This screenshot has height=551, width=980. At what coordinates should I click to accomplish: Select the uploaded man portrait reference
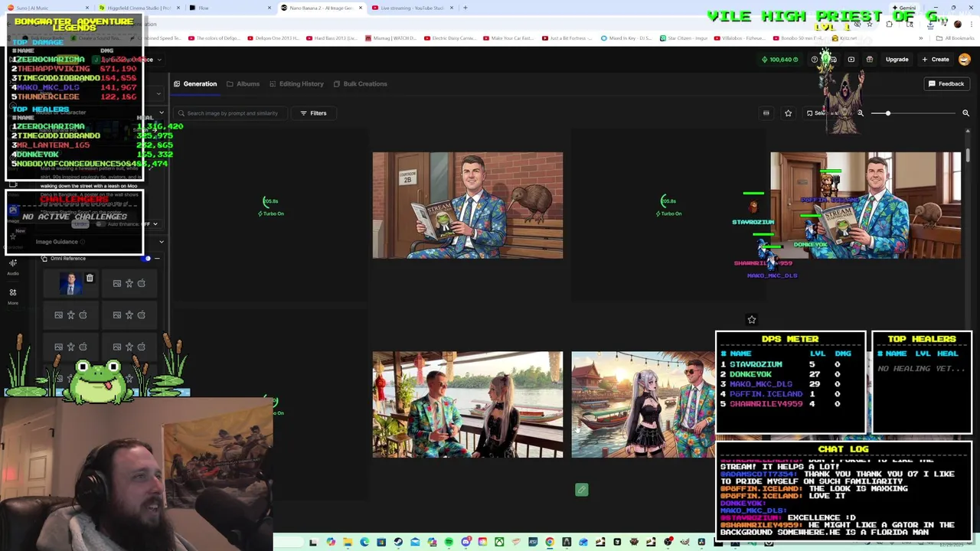pos(70,284)
